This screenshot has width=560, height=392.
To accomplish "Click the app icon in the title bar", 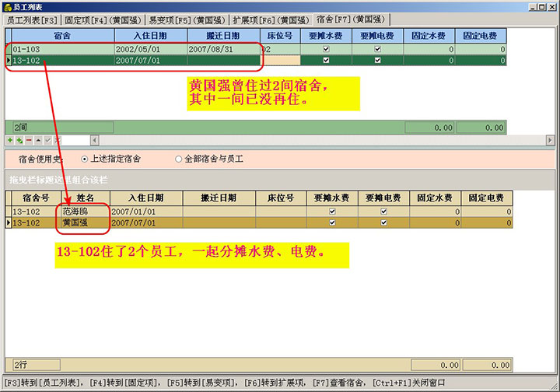I will (7, 6).
